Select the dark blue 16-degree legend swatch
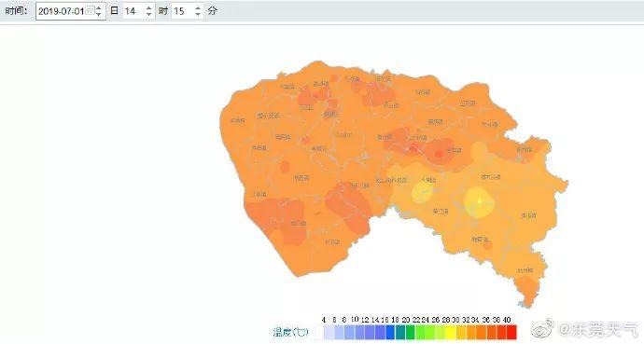Viewport: 644px width, 344px height. (x=390, y=332)
